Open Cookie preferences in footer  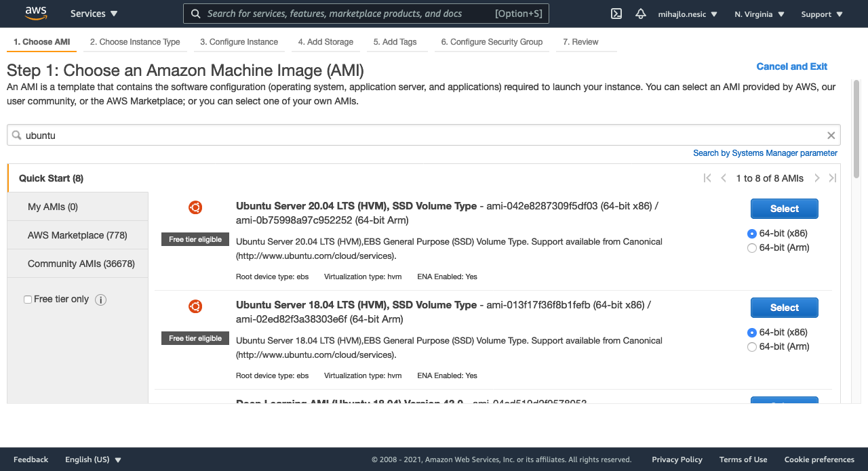[x=819, y=459]
